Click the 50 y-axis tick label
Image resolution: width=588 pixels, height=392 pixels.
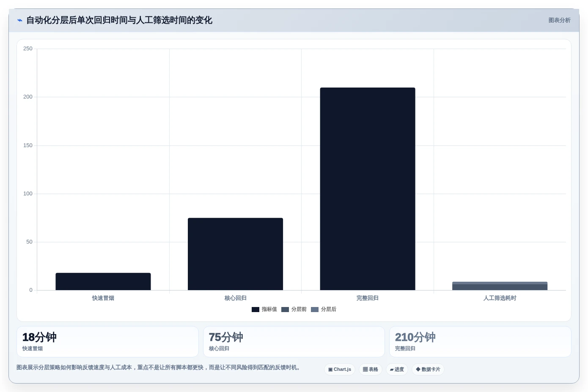(29, 242)
